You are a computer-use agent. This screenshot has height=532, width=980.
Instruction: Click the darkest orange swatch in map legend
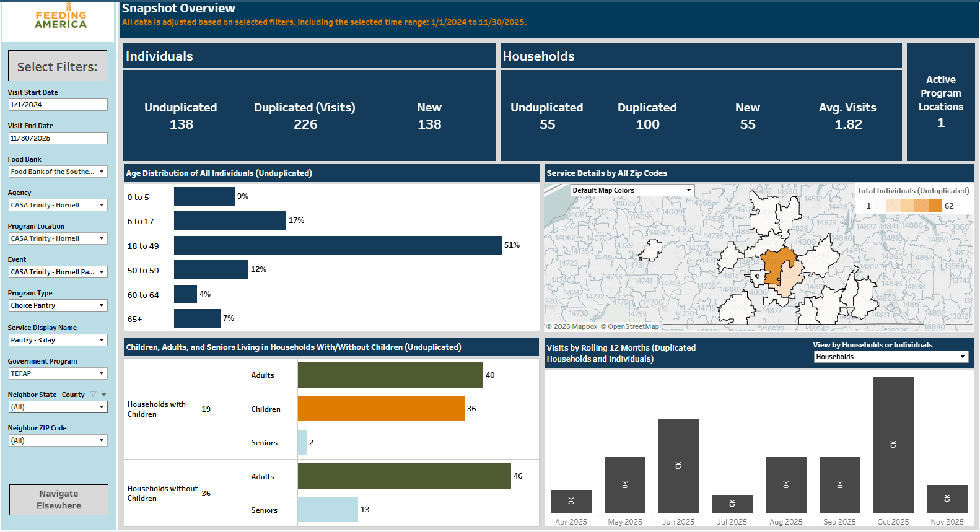(x=935, y=206)
